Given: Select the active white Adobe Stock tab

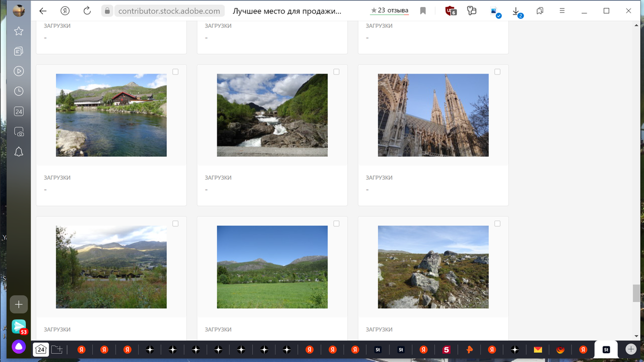Looking at the screenshot, I should pos(606,350).
